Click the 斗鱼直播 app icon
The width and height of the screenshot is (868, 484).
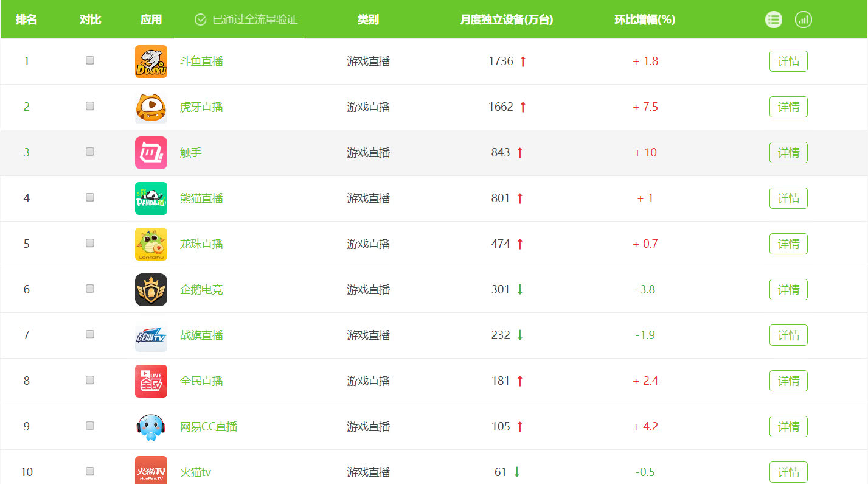pyautogui.click(x=151, y=61)
